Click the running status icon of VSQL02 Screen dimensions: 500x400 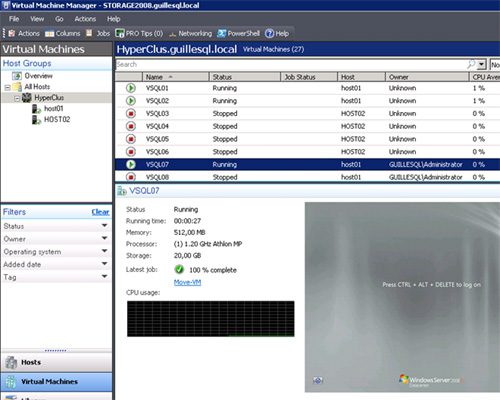[x=131, y=101]
